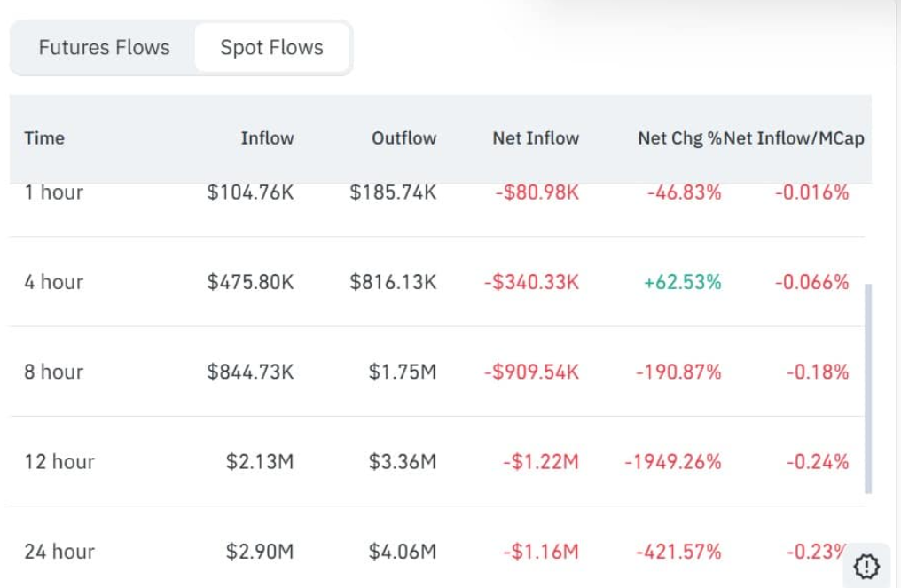Image resolution: width=901 pixels, height=588 pixels.
Task: Click the Outflow column header
Action: pos(403,138)
